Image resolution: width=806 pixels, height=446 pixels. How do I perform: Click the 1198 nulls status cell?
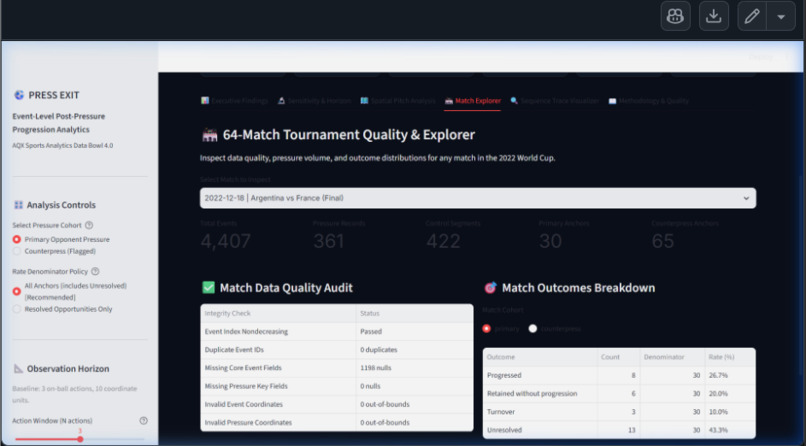[414, 368]
